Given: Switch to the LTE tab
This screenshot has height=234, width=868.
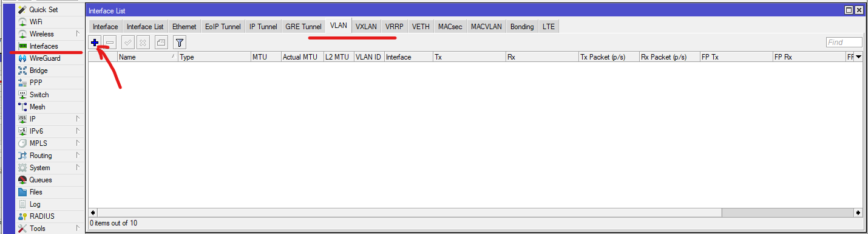Looking at the screenshot, I should [x=549, y=27].
